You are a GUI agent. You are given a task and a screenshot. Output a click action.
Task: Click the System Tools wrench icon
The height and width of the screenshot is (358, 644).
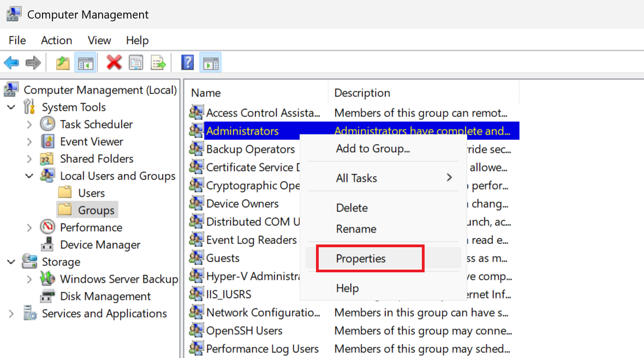(29, 107)
